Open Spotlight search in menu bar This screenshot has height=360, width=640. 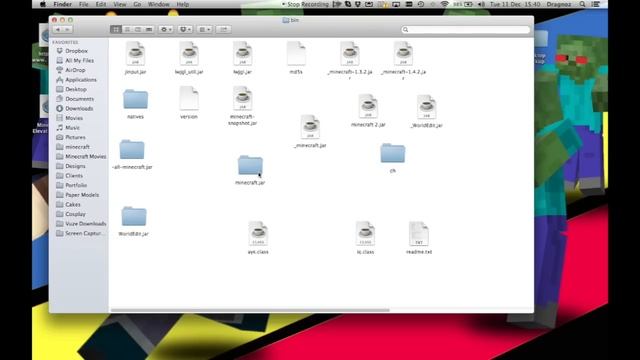[x=582, y=4]
